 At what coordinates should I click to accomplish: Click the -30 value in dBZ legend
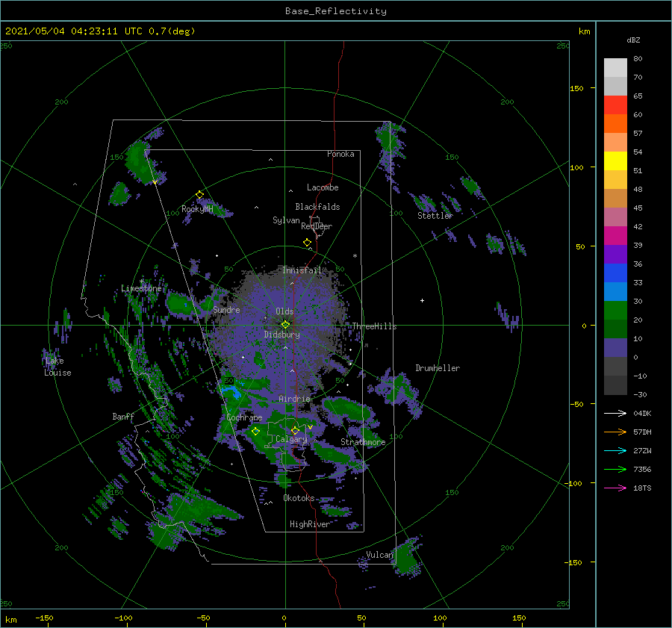[641, 394]
